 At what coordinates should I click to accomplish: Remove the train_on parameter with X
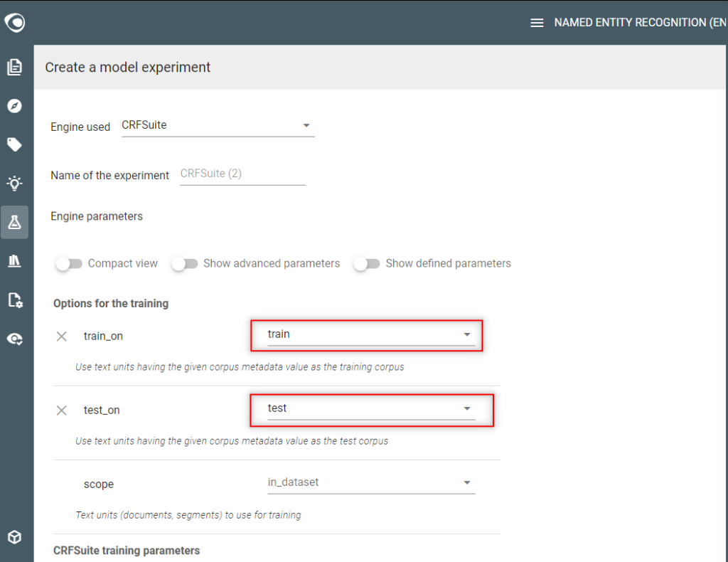[x=61, y=336]
